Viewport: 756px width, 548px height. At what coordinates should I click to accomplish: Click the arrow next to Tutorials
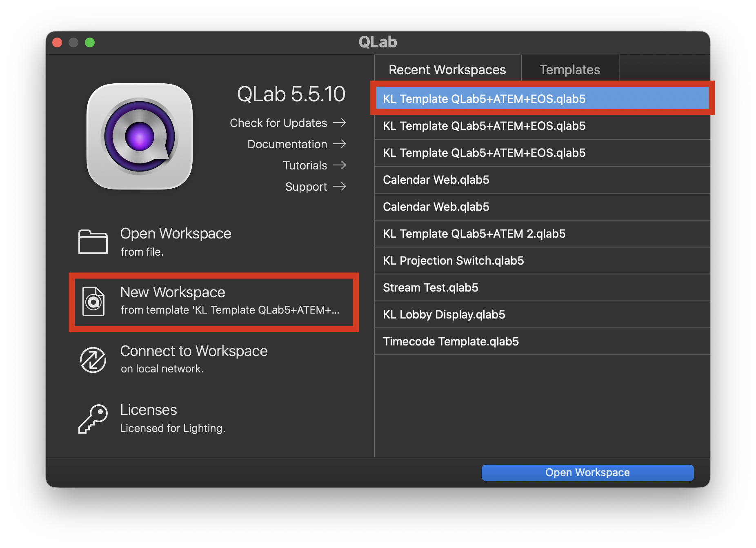pyautogui.click(x=340, y=165)
